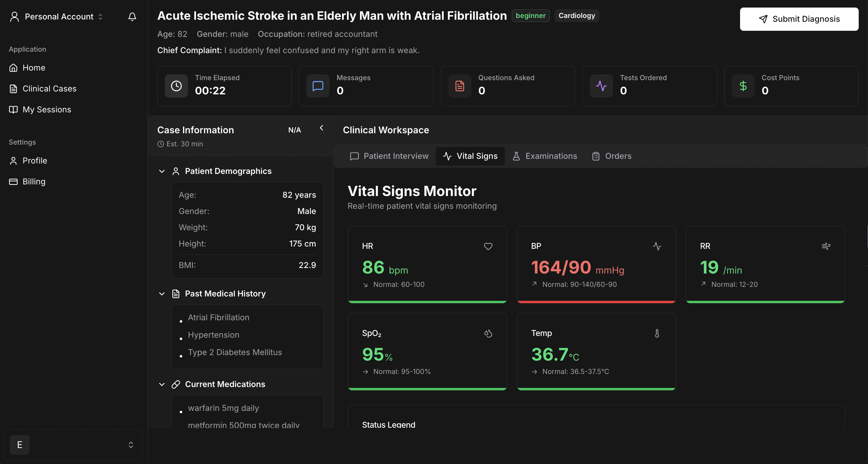Click the dollar icon beside Cost Points
Image resolution: width=868 pixels, height=464 pixels.
click(x=743, y=86)
